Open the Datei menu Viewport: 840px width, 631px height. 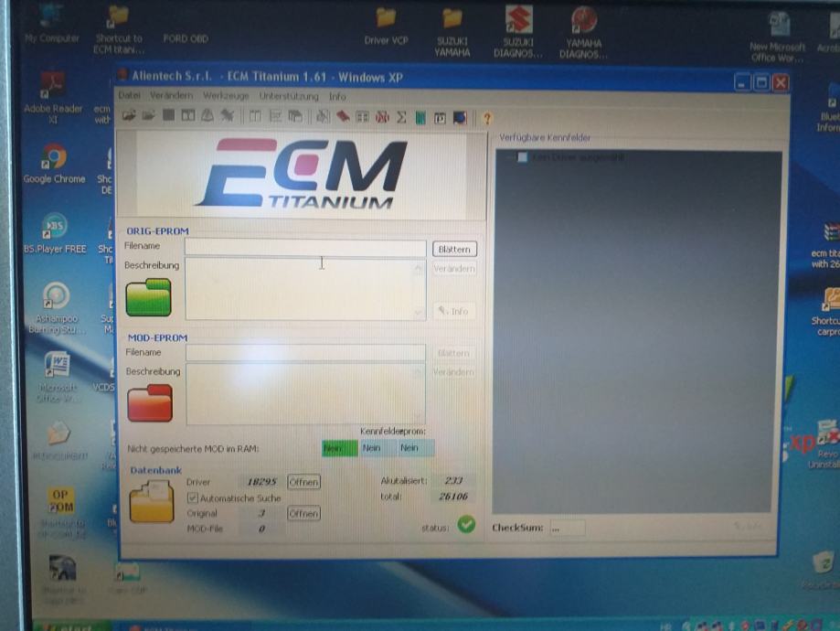(x=129, y=95)
